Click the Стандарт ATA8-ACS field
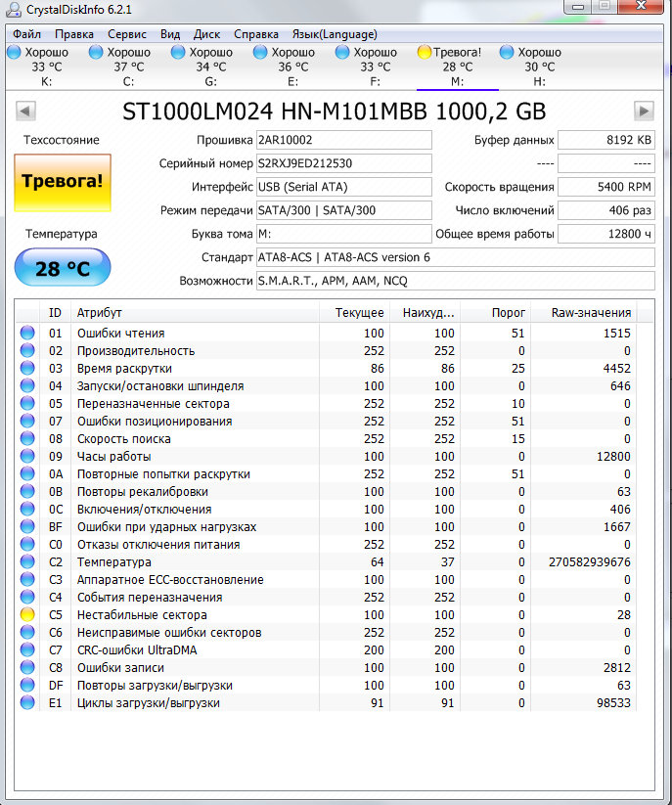This screenshot has width=672, height=805. click(456, 257)
